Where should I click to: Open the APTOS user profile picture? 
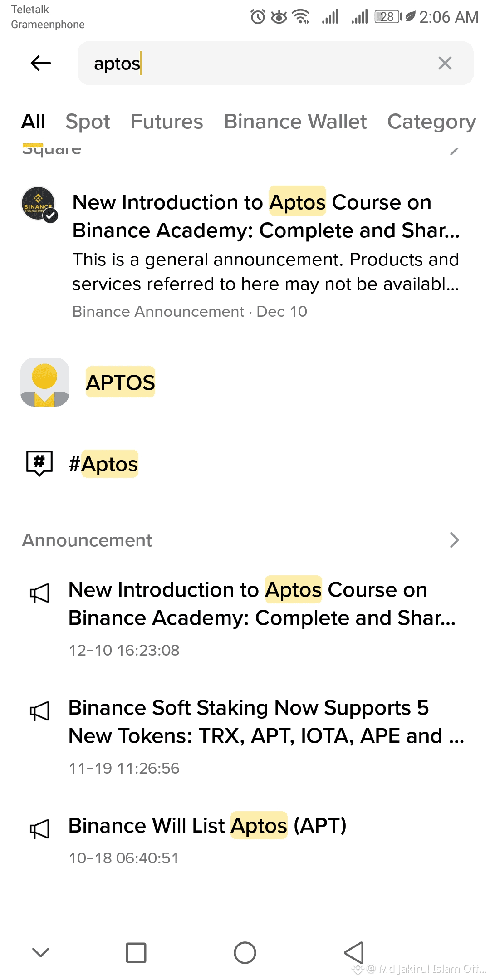click(x=44, y=382)
